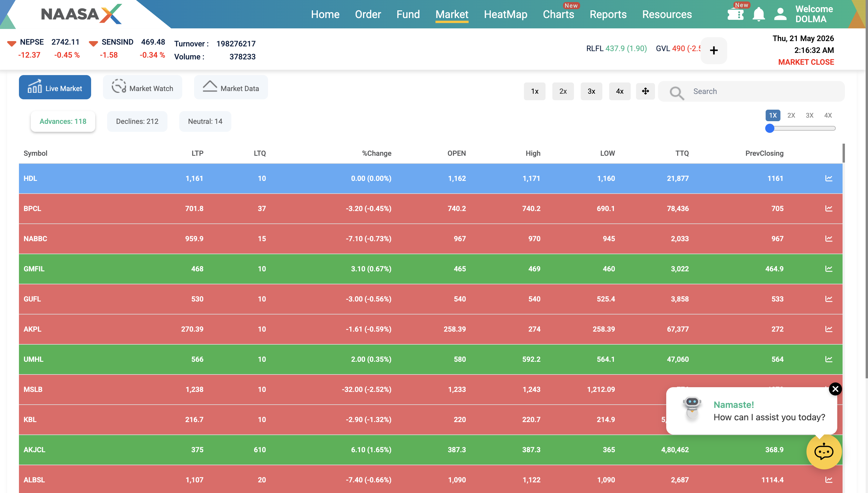Sort by TTQ column header
This screenshot has height=493, width=868.
[682, 153]
